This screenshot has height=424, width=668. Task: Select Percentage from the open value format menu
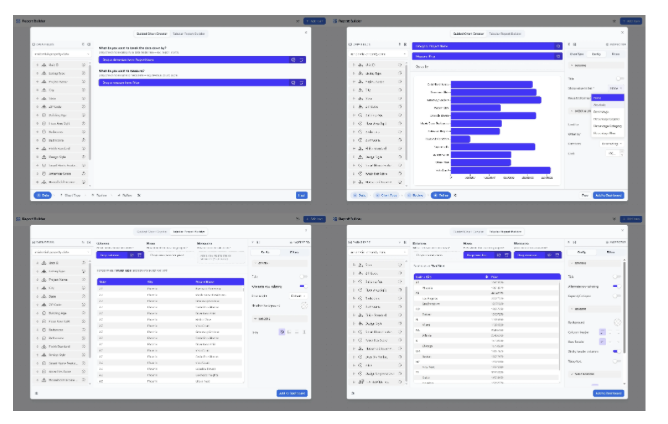(601, 112)
